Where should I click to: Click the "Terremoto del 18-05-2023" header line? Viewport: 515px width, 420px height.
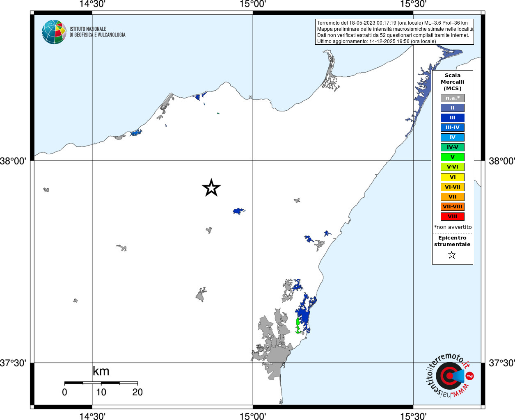tap(392, 23)
